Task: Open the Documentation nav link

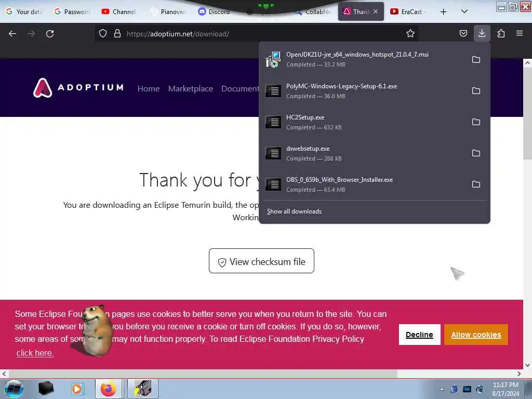Action: coord(240,88)
